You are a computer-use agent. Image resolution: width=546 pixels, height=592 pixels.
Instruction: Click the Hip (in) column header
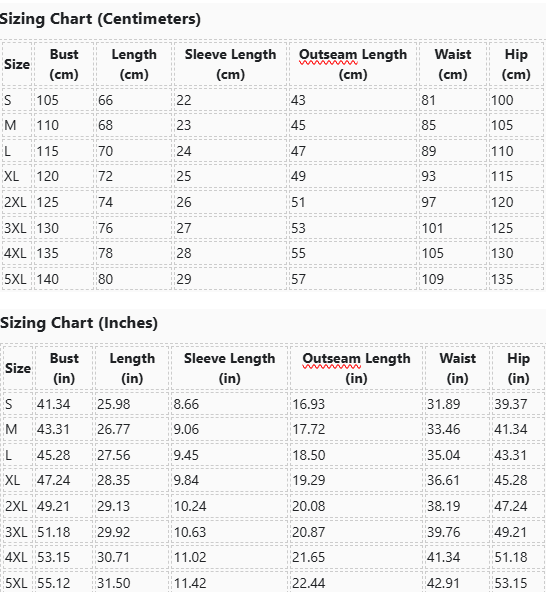(x=518, y=368)
